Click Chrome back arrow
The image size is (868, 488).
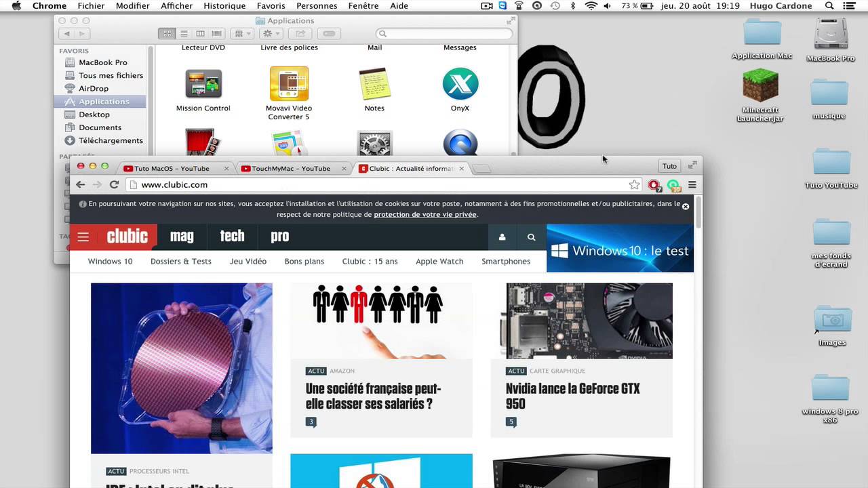(x=81, y=184)
